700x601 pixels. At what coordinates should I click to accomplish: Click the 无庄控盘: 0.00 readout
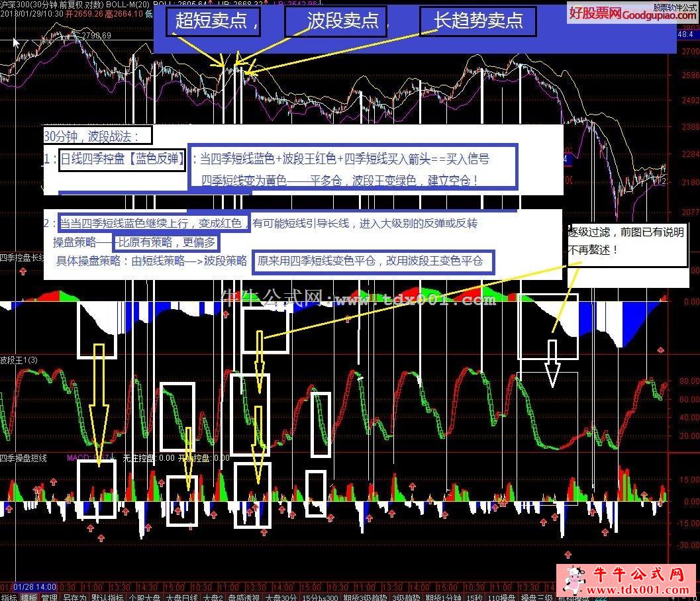(148, 458)
